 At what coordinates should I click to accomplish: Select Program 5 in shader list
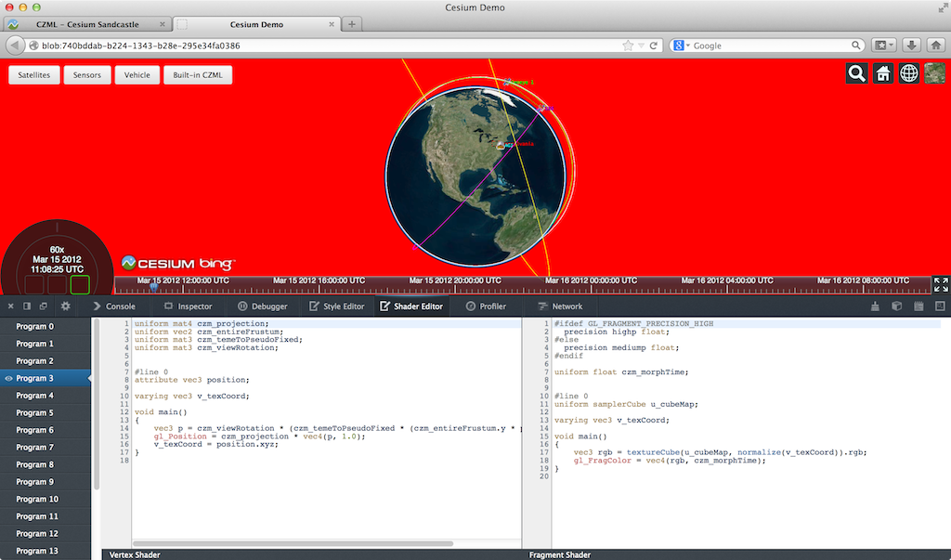(x=46, y=412)
